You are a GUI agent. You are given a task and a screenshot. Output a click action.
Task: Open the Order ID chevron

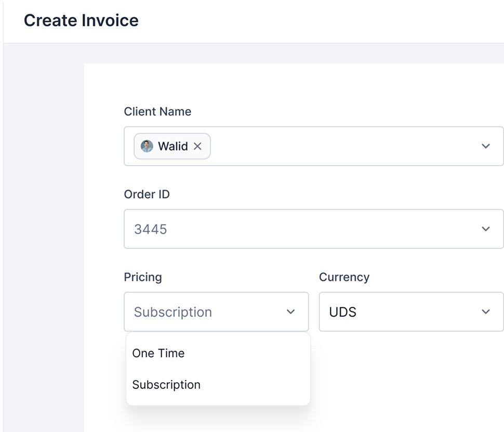click(x=486, y=229)
